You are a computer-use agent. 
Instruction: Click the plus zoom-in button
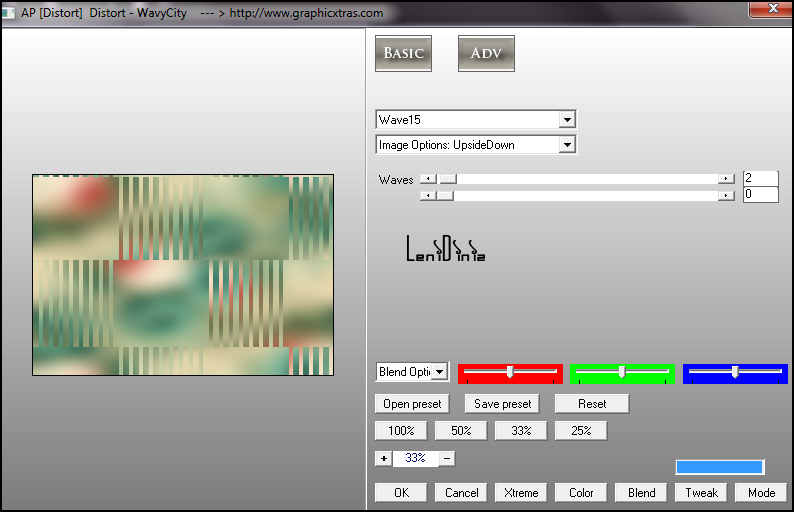(x=383, y=458)
